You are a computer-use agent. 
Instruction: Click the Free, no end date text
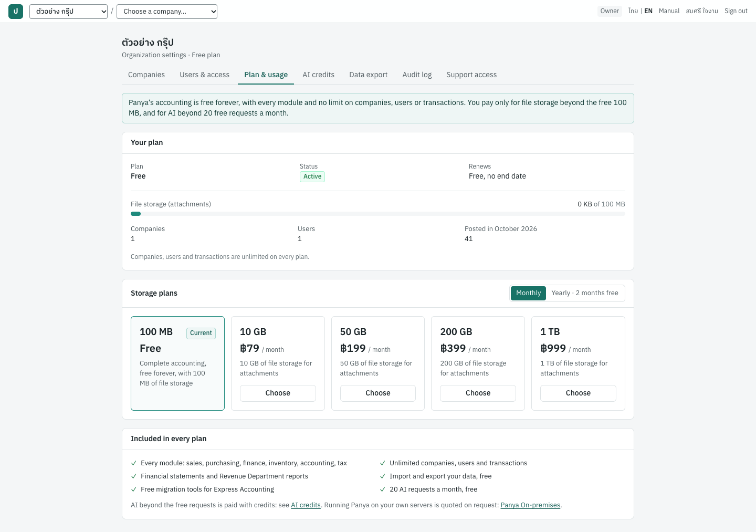click(x=497, y=176)
